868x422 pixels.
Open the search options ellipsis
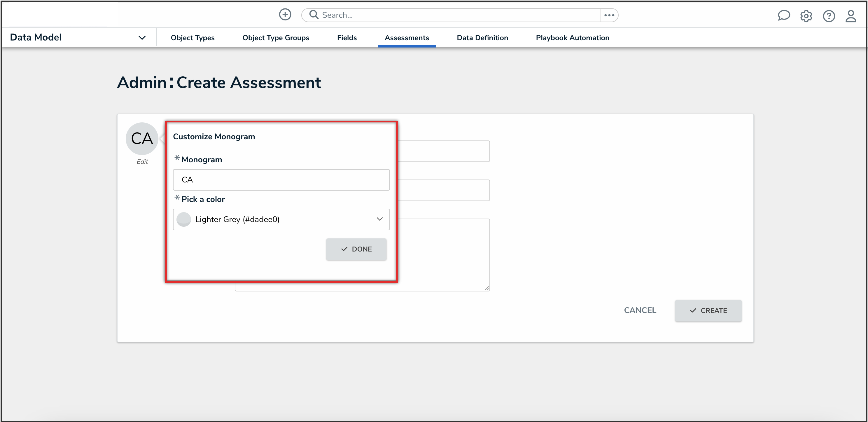(609, 15)
